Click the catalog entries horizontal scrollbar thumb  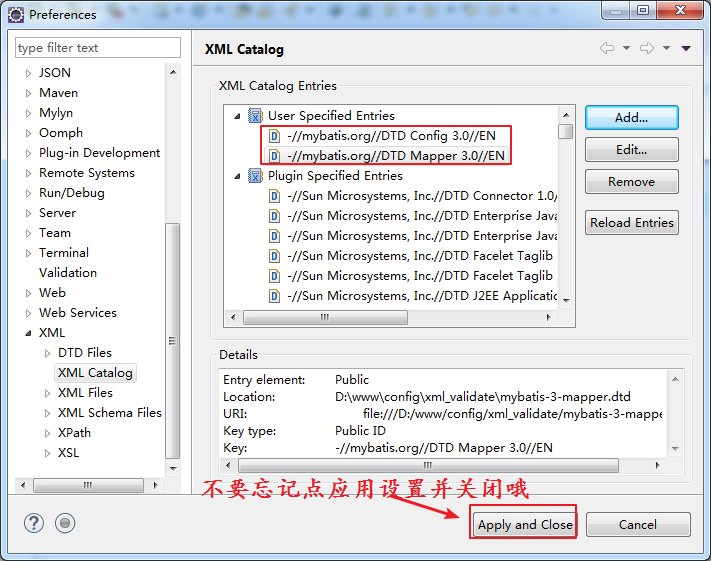325,317
